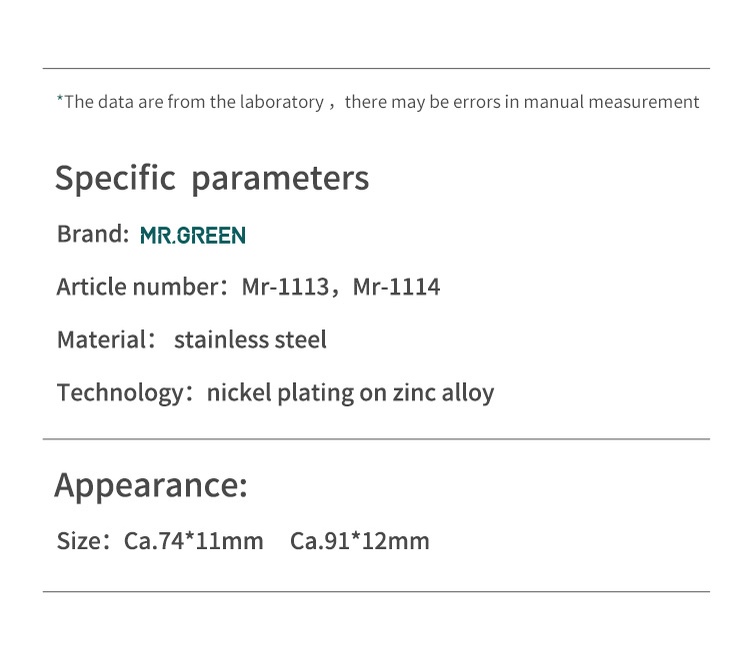Click the "Specific parameters" heading
The image size is (750, 659).
tap(212, 178)
